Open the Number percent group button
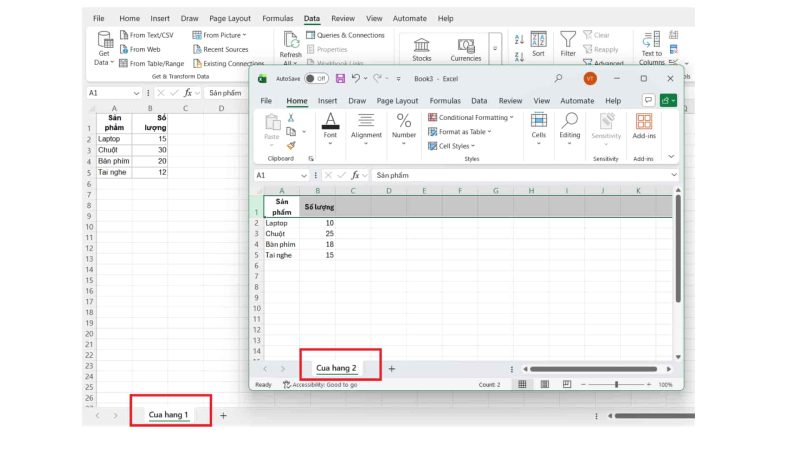800x450 pixels. click(x=404, y=129)
